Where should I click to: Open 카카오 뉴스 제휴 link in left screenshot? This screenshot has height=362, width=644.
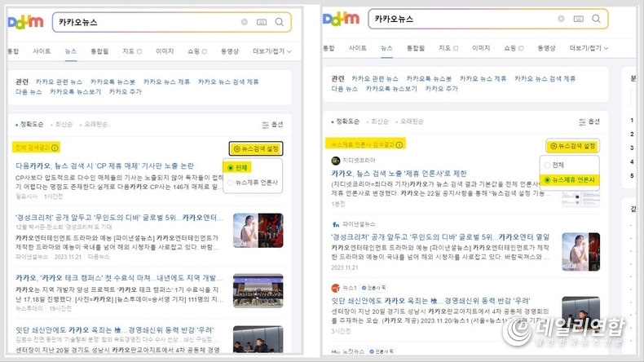pos(166,82)
